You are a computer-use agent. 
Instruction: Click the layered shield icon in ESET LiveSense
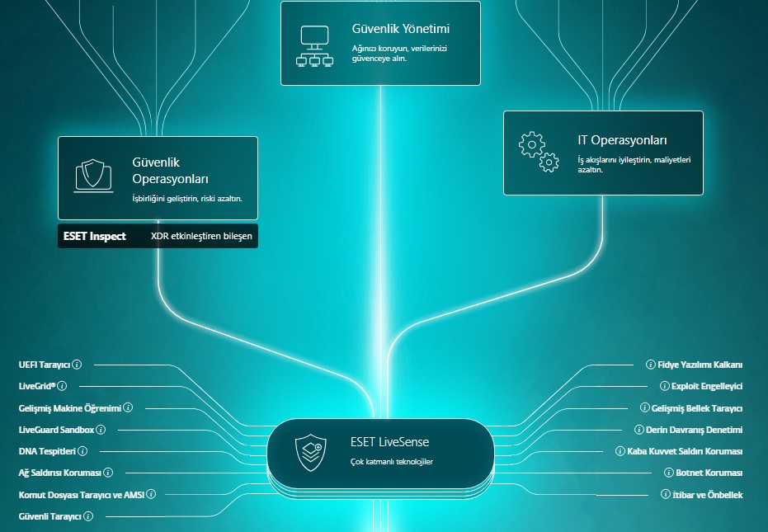(310, 452)
